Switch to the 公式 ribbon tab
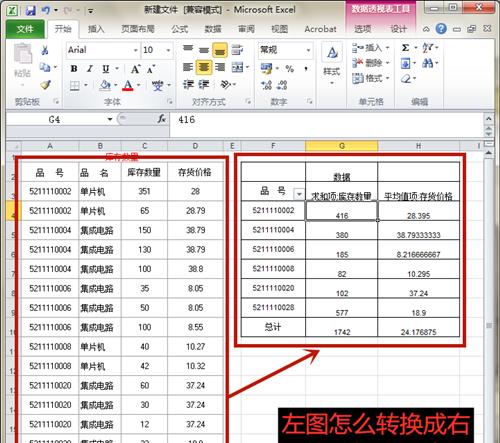The height and width of the screenshot is (443, 500). (x=180, y=29)
